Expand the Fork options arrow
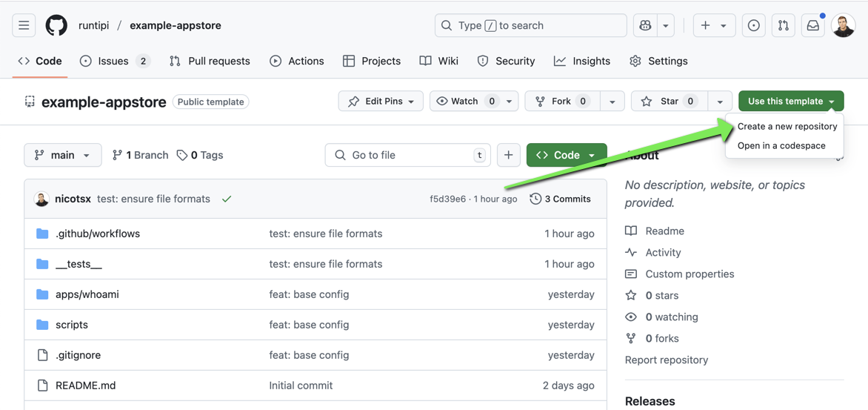Viewport: 868px width, 410px height. [612, 101]
